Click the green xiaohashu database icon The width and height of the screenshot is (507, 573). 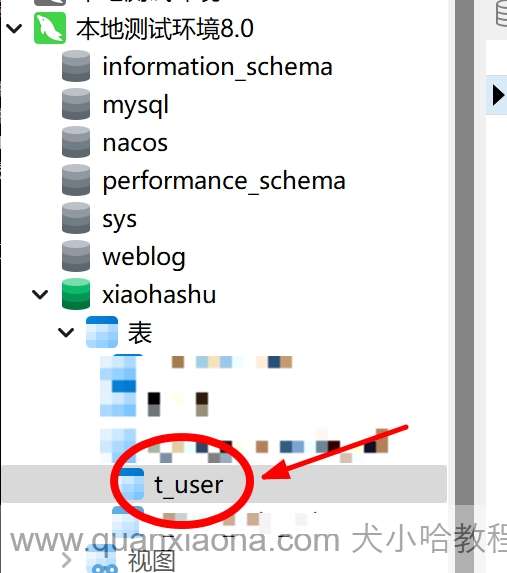pyautogui.click(x=76, y=294)
